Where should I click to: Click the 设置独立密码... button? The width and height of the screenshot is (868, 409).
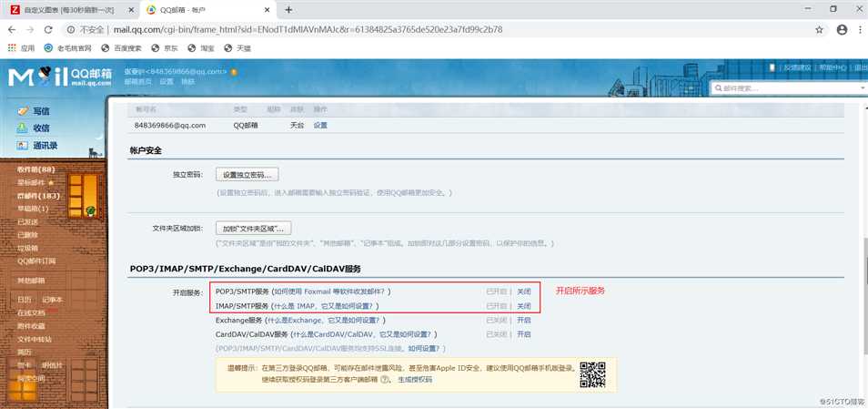pos(247,175)
